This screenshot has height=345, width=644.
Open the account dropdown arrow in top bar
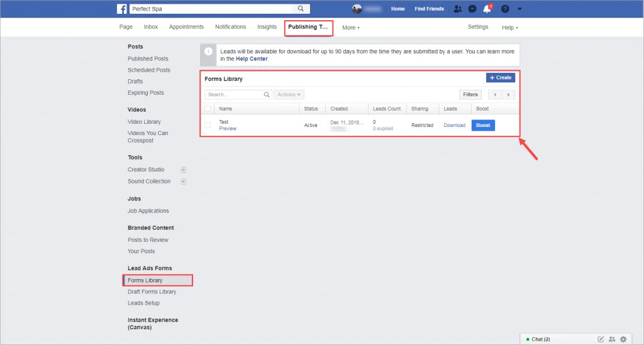pyautogui.click(x=519, y=9)
